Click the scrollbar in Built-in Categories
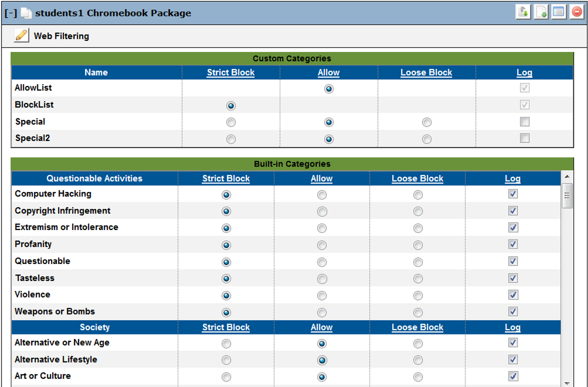The width and height of the screenshot is (588, 387). 568,195
